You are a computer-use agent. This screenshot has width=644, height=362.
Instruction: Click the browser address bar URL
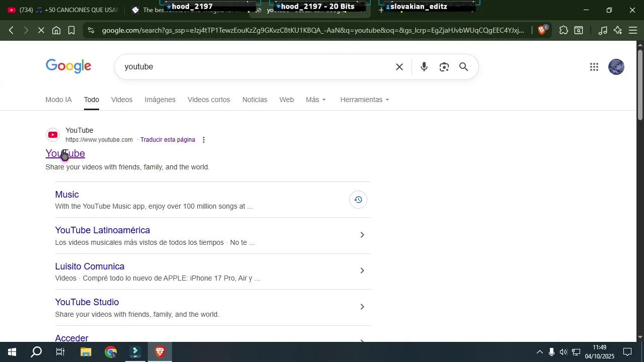pyautogui.click(x=313, y=31)
